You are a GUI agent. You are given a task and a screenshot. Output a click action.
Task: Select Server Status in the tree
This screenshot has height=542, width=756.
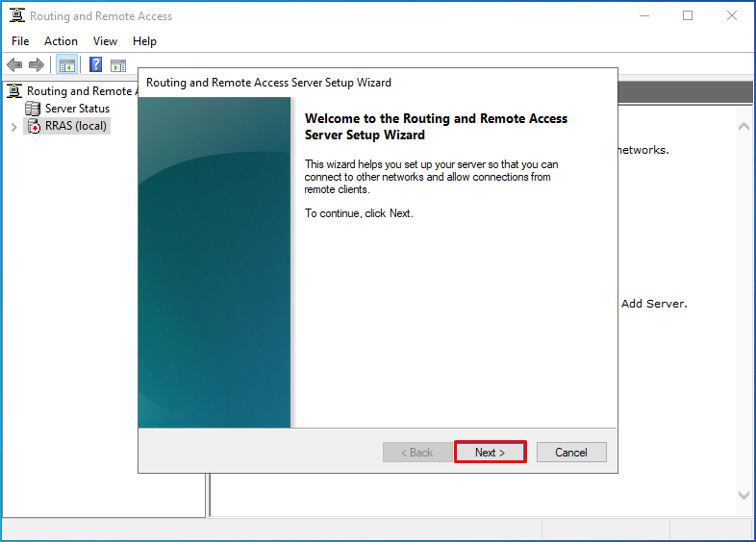point(77,109)
